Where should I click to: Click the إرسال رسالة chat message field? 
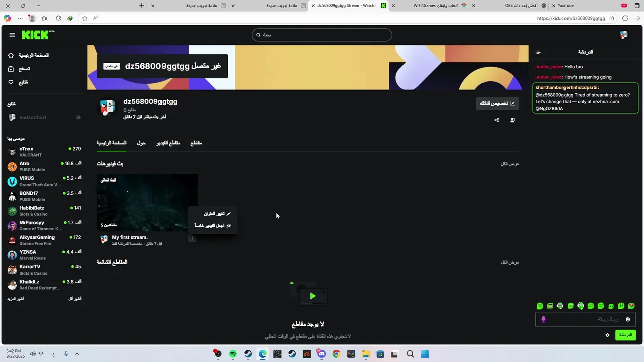(586, 319)
